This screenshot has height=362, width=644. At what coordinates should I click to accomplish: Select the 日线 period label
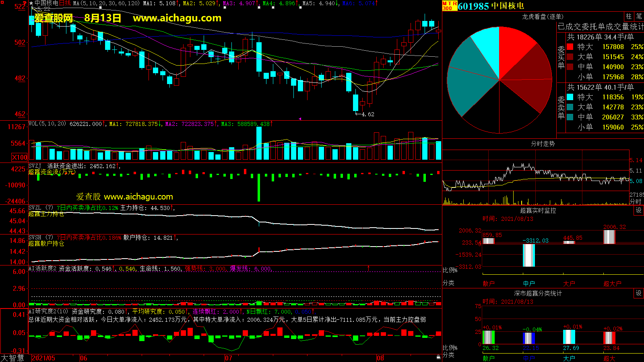pos(65,3)
